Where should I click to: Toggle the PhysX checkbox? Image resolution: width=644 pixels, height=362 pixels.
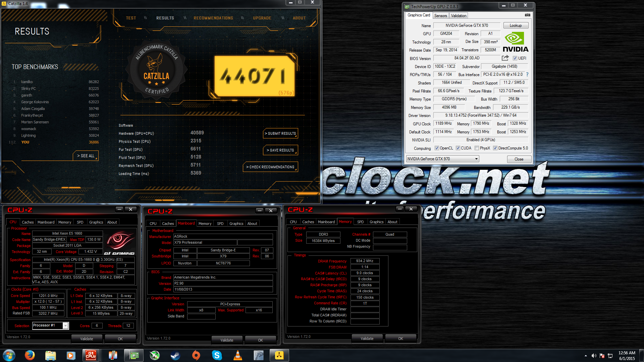[477, 148]
